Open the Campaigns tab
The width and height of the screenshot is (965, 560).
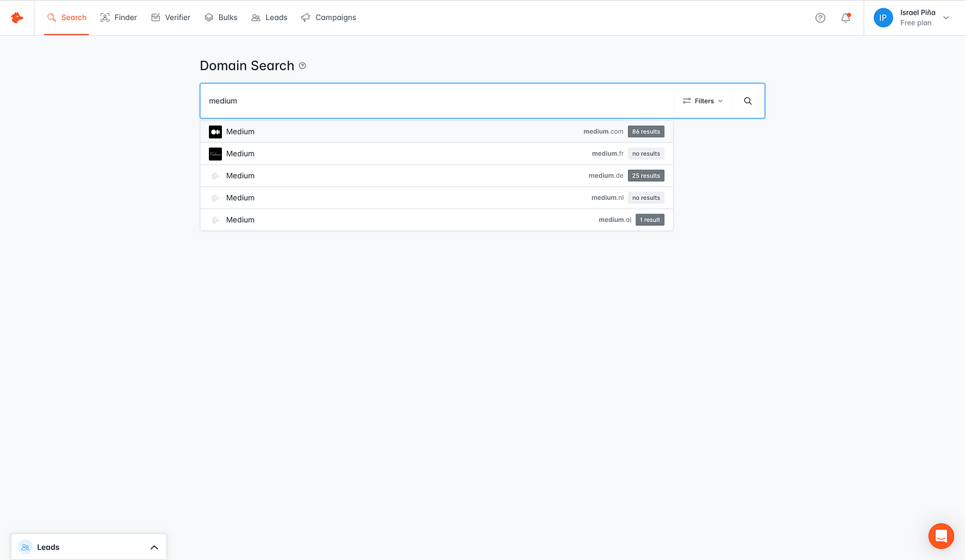click(x=328, y=17)
